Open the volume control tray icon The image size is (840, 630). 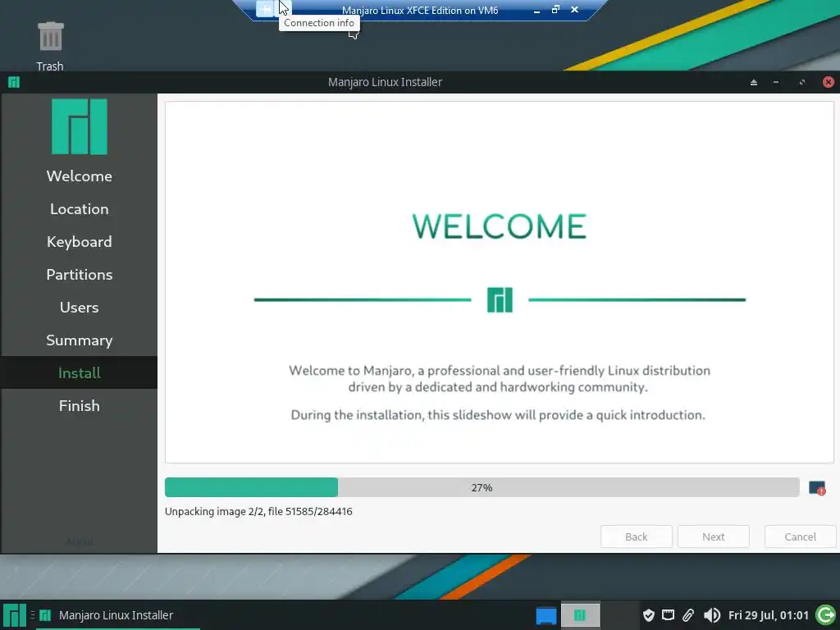tap(711, 615)
